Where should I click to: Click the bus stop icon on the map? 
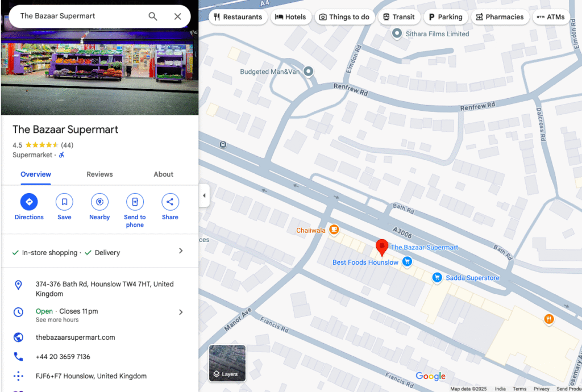click(x=223, y=145)
